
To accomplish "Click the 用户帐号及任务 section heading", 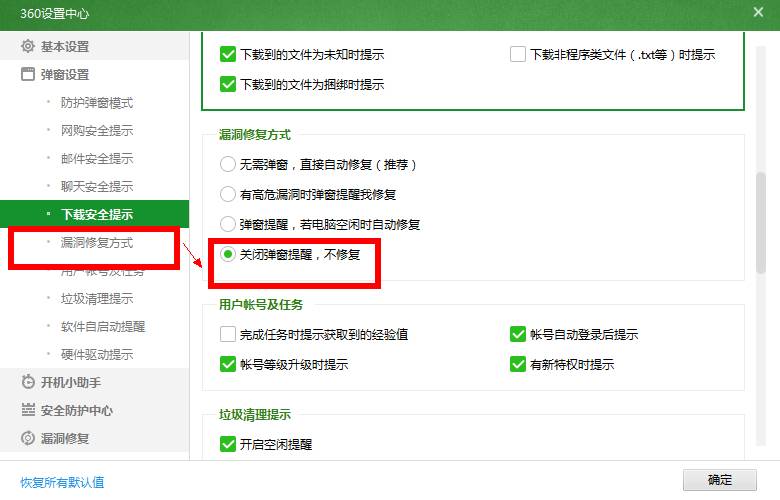I will pyautogui.click(x=261, y=304).
